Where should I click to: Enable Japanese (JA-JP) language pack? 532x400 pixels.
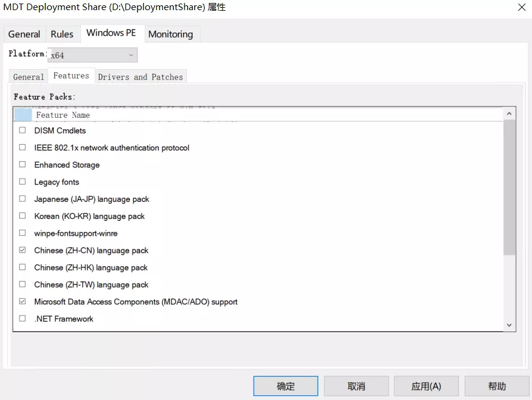pyautogui.click(x=23, y=199)
